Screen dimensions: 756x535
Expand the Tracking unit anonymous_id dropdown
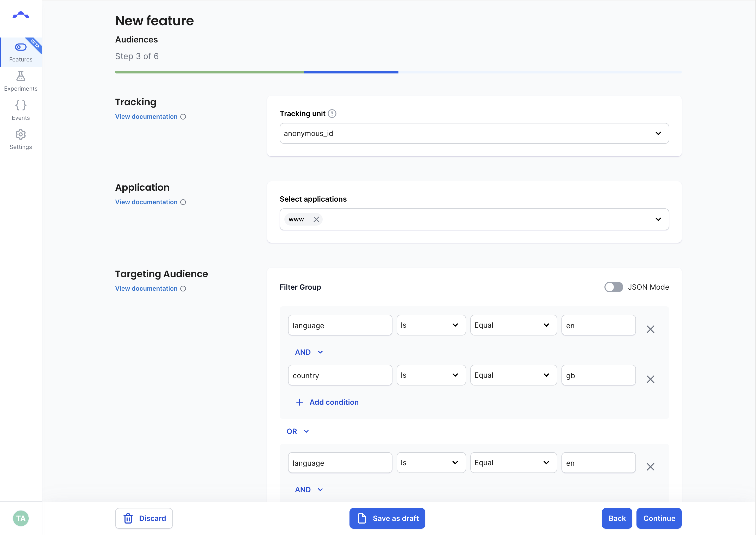474,133
